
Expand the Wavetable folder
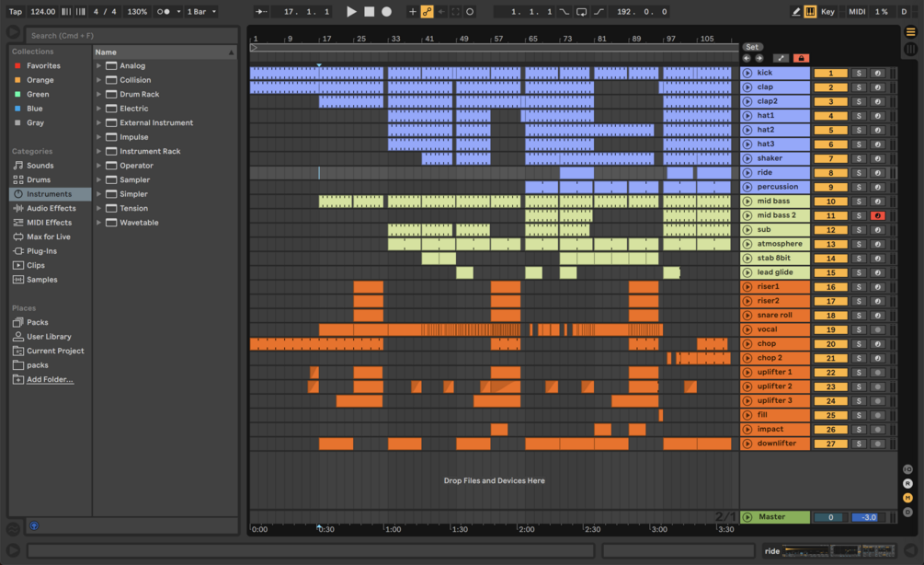coord(98,223)
